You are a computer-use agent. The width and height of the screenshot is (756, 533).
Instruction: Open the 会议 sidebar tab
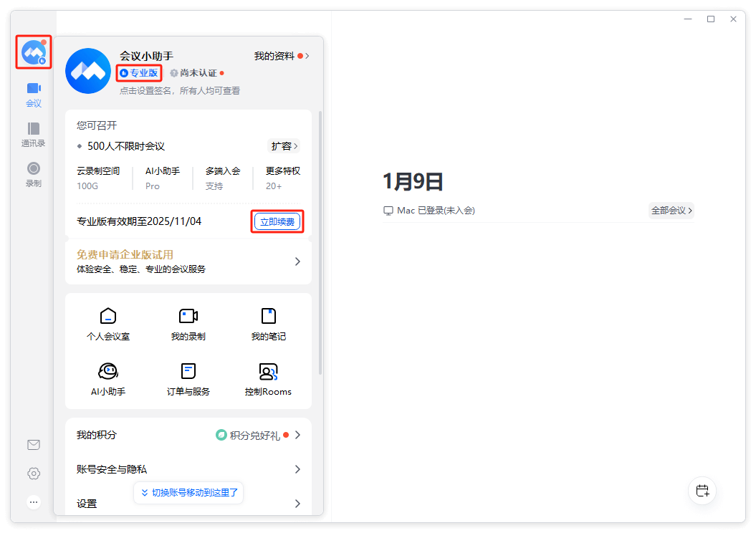[x=33, y=95]
